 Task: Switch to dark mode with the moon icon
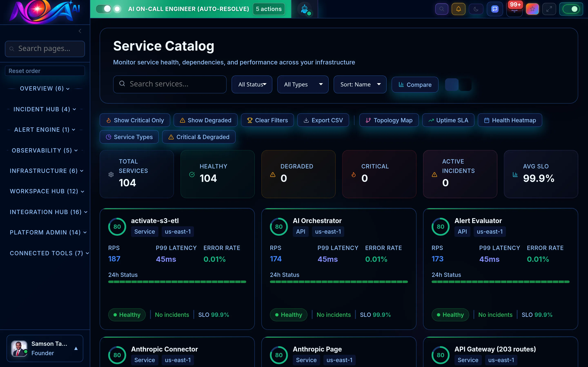pyautogui.click(x=476, y=9)
